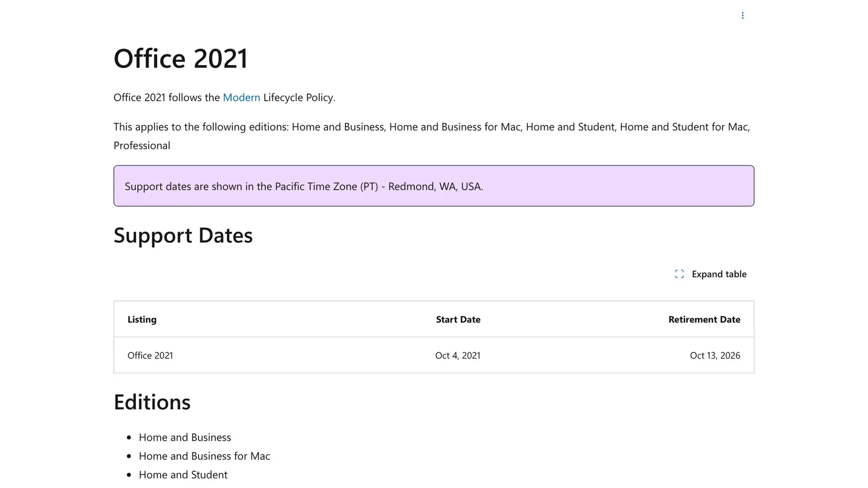
Task: Select the Oct 4, 2021 start date
Action: (458, 356)
